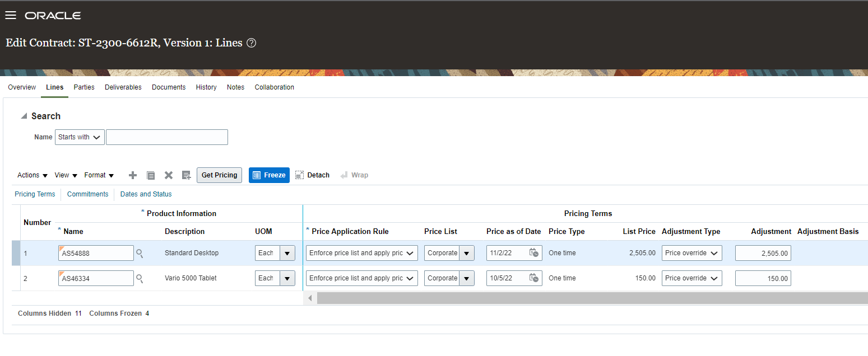Screen dimensions: 868x356
Task: Open the date picker for the 10/5/22 date
Action: click(533, 278)
